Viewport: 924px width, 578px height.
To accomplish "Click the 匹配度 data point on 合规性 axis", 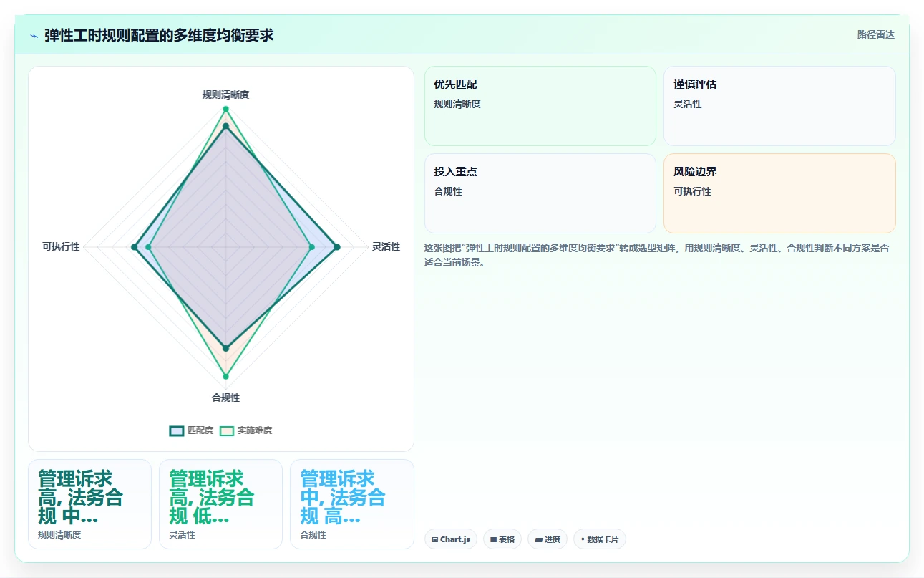I will point(225,348).
